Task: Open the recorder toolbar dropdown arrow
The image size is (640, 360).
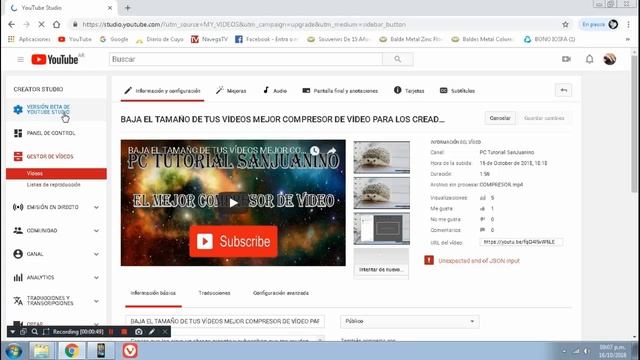Action: pos(13,332)
